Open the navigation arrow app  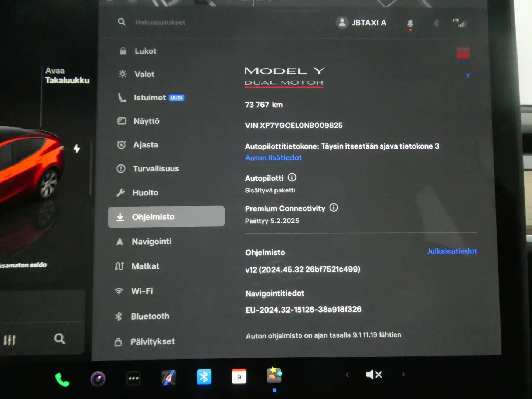click(169, 378)
